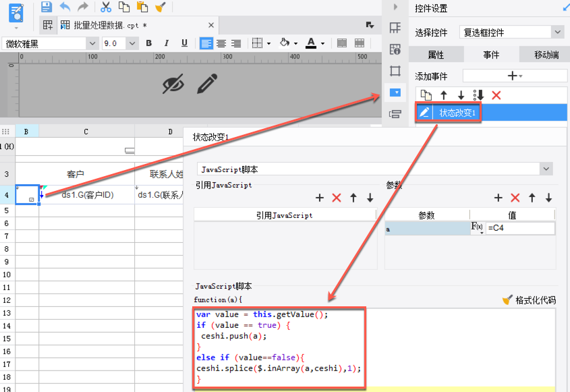The width and height of the screenshot is (570, 392).
Task: Click the fill color paint bucket
Action: point(284,43)
